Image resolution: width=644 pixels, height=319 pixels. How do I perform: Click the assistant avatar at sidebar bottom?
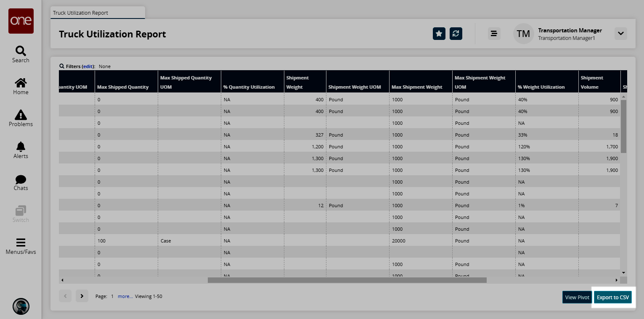pyautogui.click(x=21, y=306)
